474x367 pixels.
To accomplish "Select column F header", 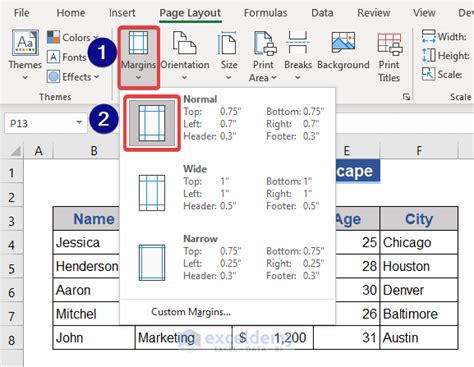I will pos(419,151).
